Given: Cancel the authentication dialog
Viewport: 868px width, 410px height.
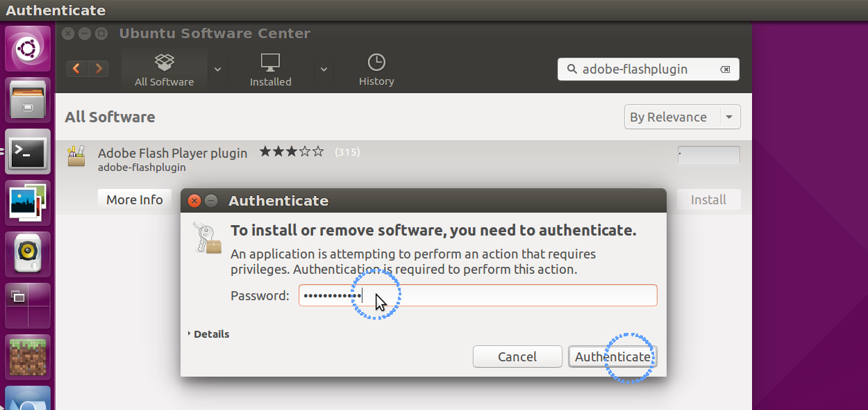Looking at the screenshot, I should [517, 356].
